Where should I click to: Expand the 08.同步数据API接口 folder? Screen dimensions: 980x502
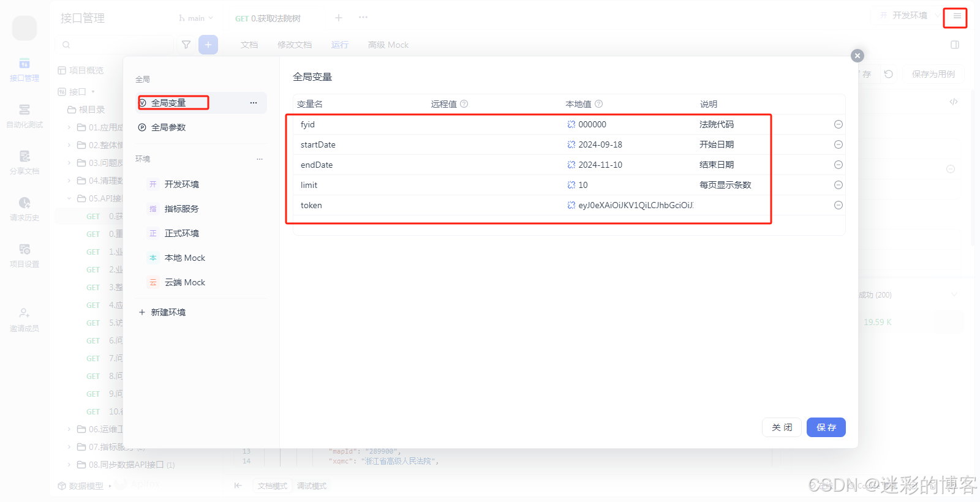[x=69, y=465]
